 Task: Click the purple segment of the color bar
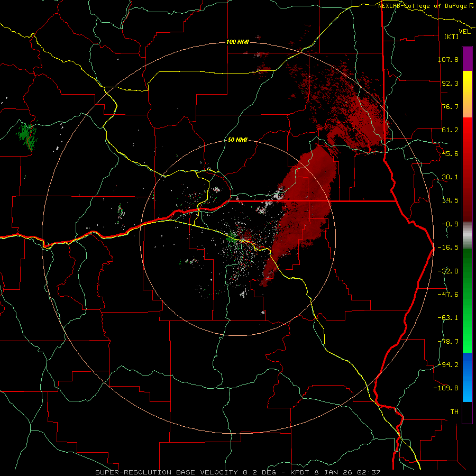(467, 59)
